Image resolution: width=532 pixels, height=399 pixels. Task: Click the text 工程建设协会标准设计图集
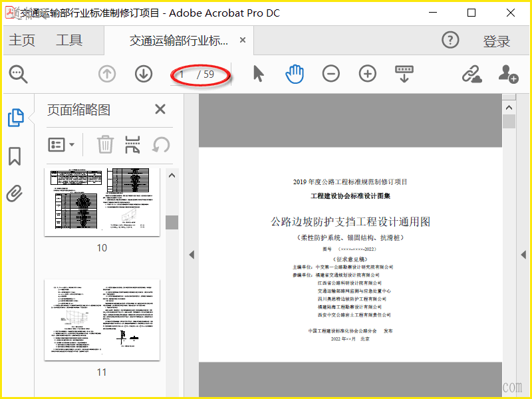(350, 196)
